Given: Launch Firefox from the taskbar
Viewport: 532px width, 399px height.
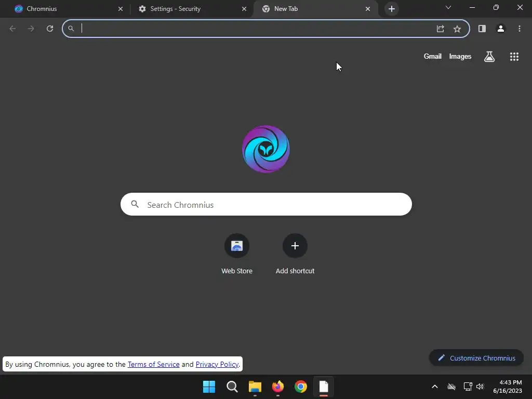Looking at the screenshot, I should click(x=278, y=387).
